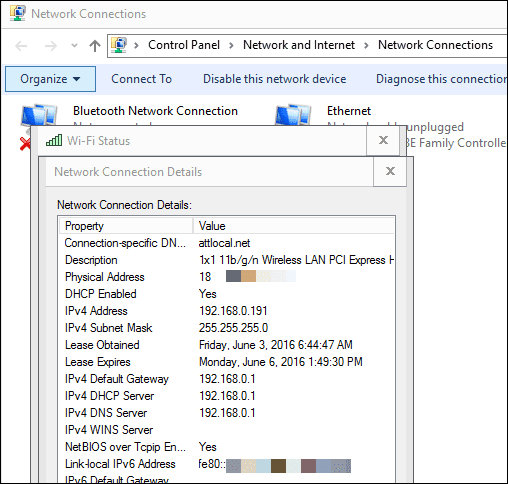Select the IPv4 DNS Server row
The image size is (508, 484).
pyautogui.click(x=227, y=413)
